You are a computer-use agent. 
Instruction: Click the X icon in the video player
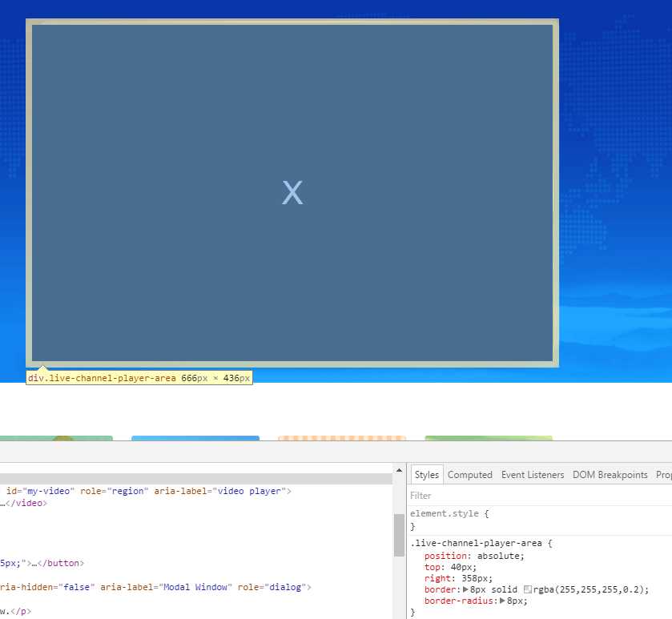pos(292,192)
